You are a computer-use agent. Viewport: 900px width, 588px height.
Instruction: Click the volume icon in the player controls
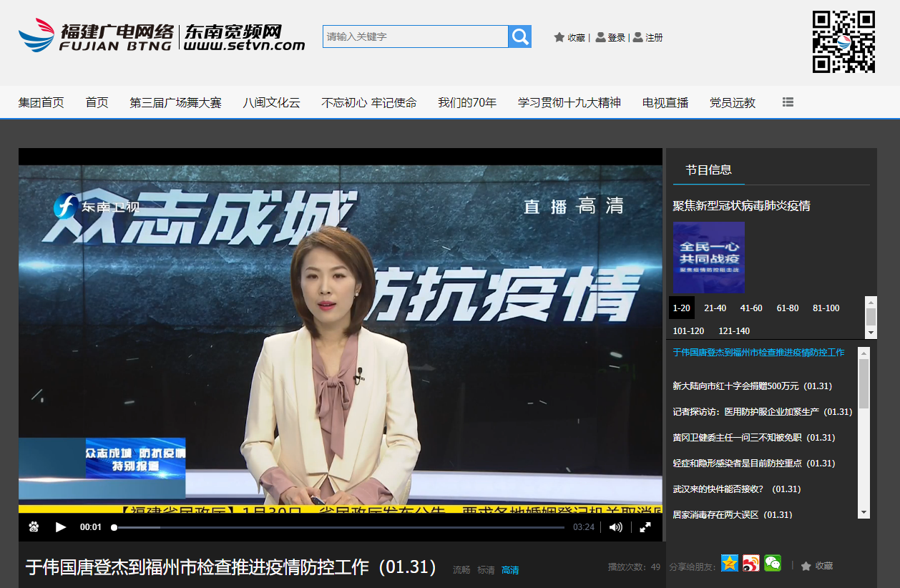[x=615, y=527]
